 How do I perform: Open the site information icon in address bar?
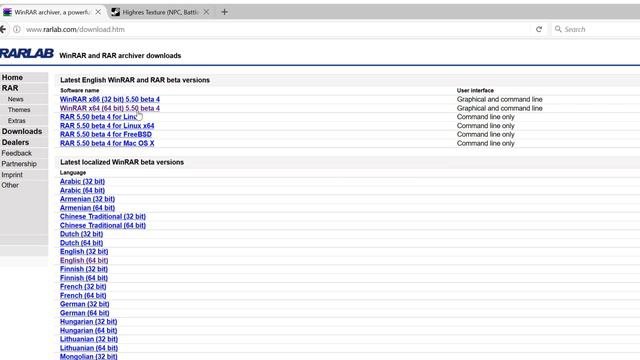coord(17,29)
